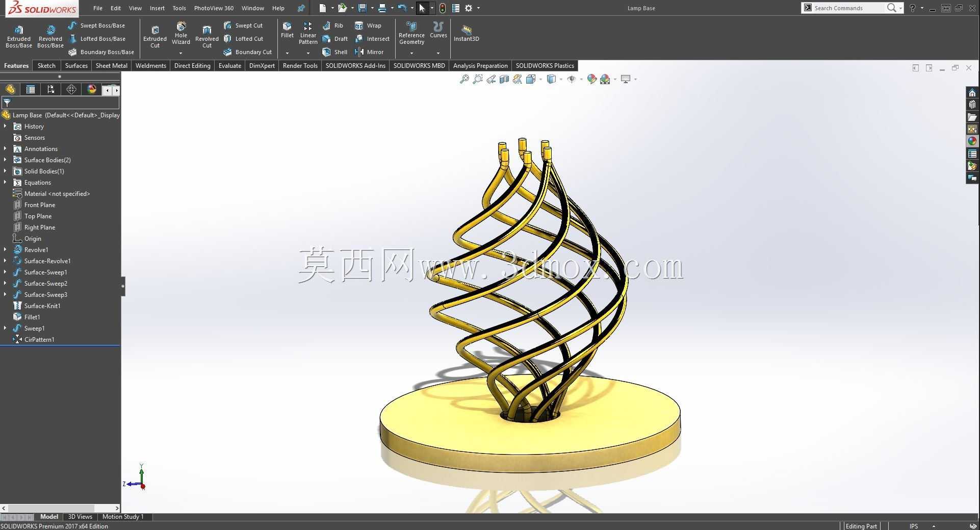Select the Revolved Cut tool
Screen dimensions: 980x530
[207, 37]
